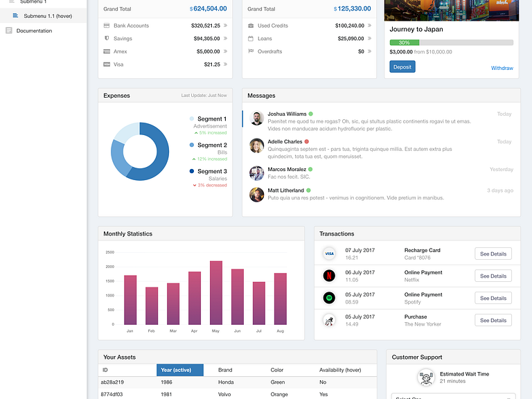The height and width of the screenshot is (399, 532).
Task: Click table cell 'ab28a219'
Action: click(112, 382)
